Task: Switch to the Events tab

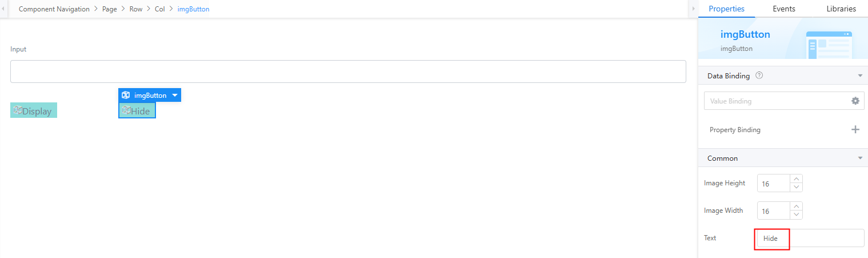Action: [x=783, y=9]
